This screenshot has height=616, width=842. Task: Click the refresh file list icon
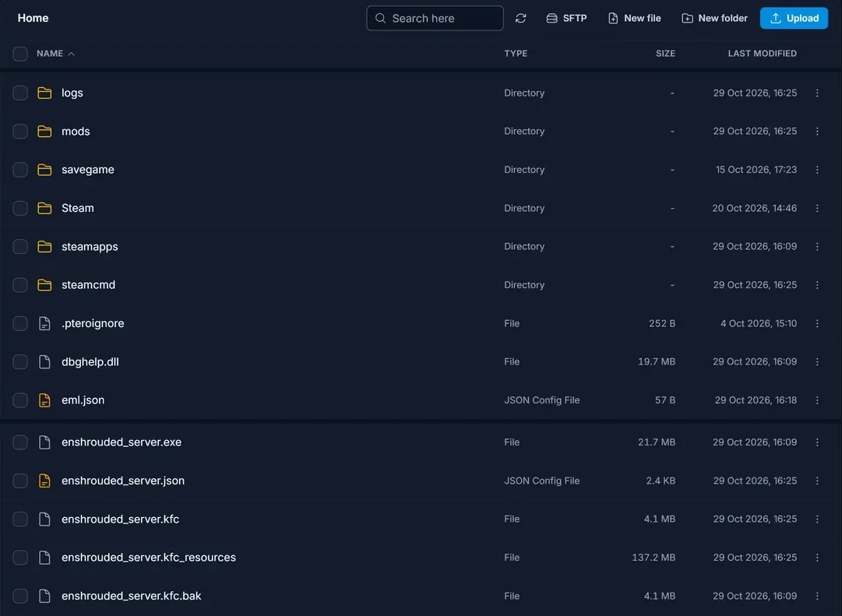pos(520,18)
